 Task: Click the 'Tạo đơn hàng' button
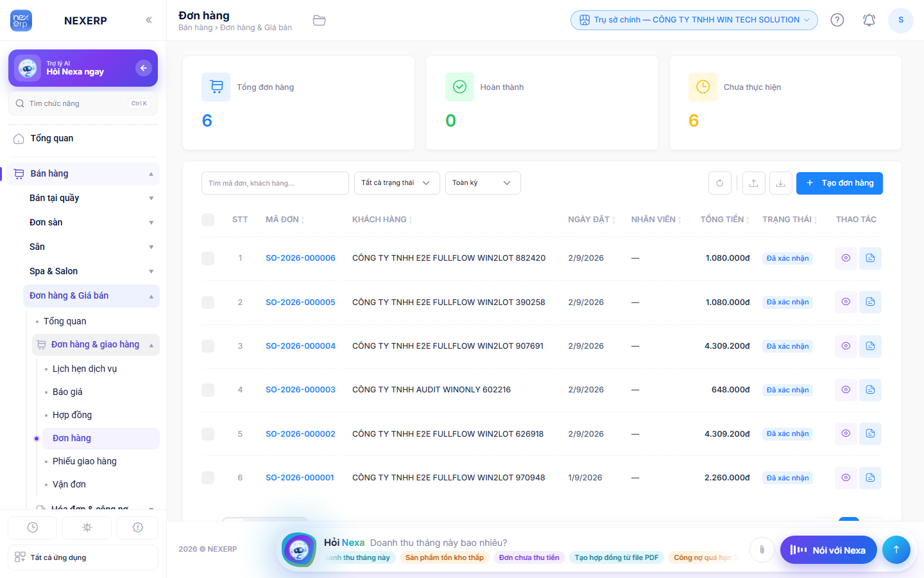pos(839,183)
